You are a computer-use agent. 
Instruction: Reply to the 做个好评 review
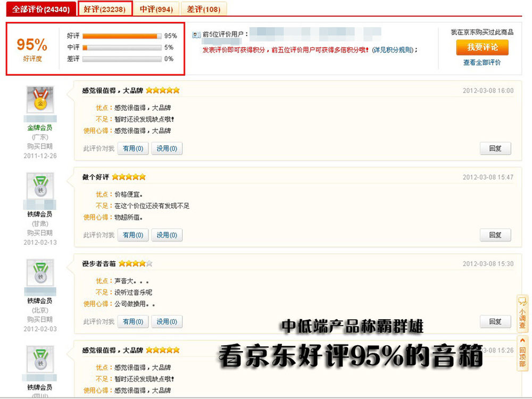pos(495,235)
